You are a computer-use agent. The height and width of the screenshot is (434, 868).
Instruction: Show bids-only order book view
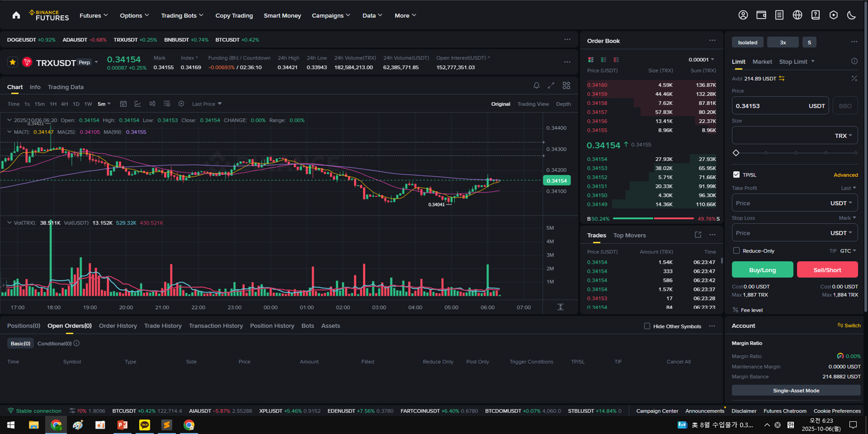604,60
